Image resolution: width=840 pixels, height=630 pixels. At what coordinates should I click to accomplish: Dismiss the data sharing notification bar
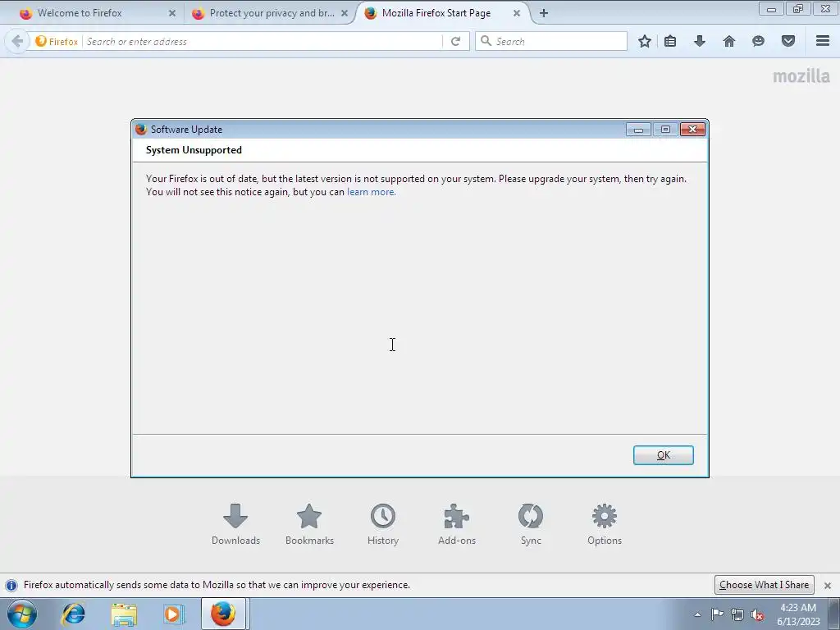(827, 585)
